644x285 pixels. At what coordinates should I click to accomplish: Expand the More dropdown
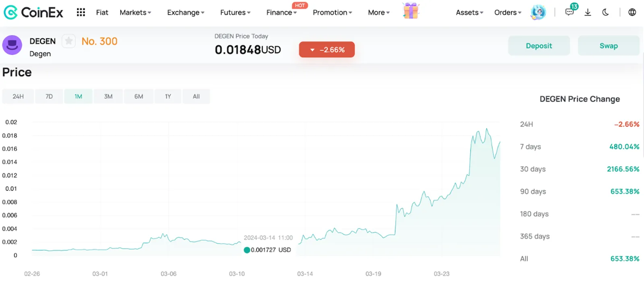point(379,12)
